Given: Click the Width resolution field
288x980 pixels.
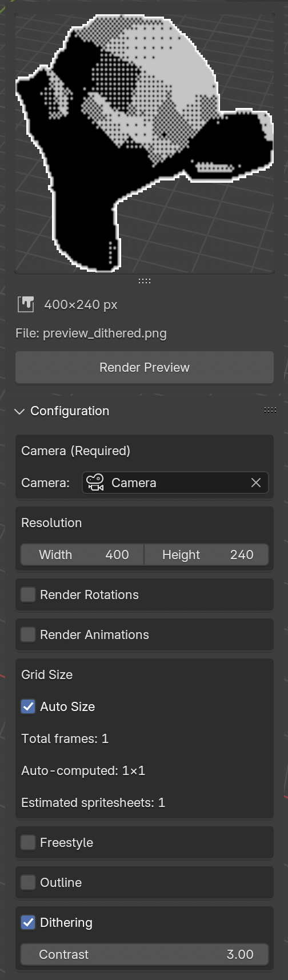Looking at the screenshot, I should (x=82, y=555).
